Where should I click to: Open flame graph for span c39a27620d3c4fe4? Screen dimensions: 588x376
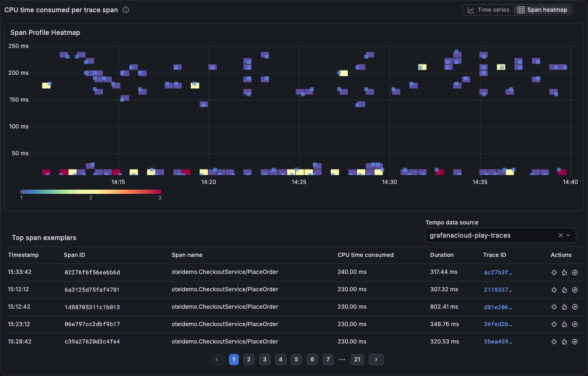564,342
